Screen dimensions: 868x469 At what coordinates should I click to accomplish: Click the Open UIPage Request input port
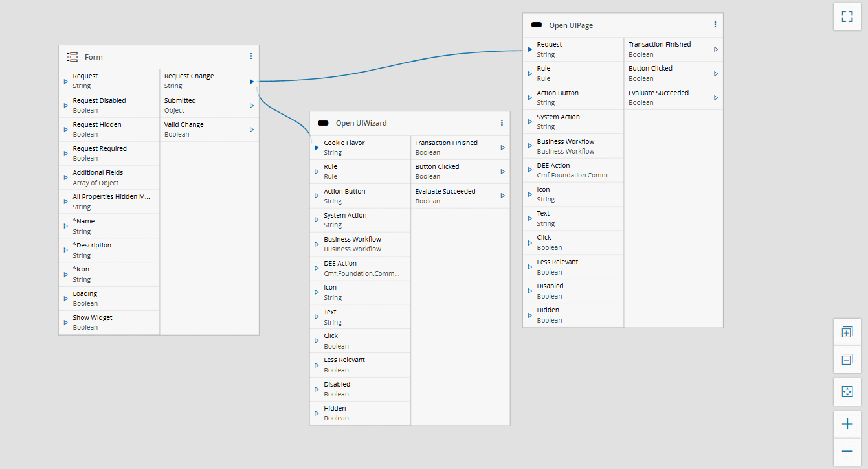[x=529, y=49]
